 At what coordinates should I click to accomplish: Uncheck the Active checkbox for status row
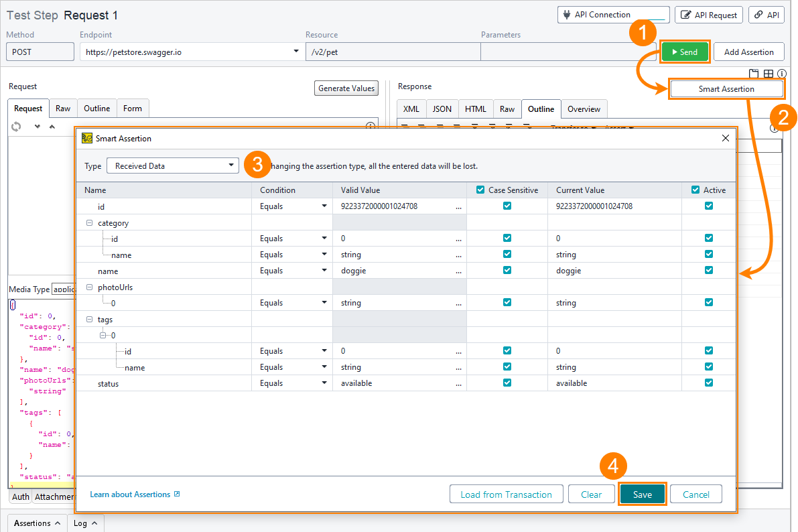pyautogui.click(x=709, y=383)
